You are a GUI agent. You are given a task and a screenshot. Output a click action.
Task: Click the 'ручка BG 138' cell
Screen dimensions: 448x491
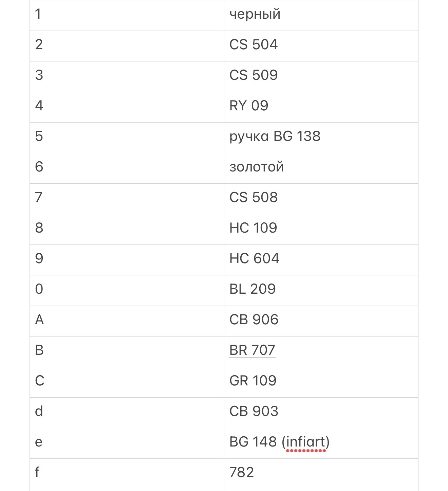(321, 138)
